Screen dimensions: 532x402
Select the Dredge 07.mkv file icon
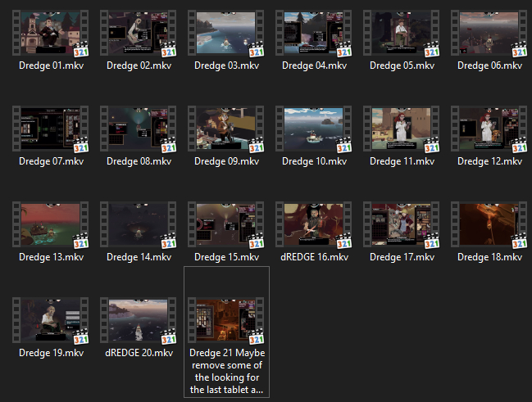click(x=51, y=129)
